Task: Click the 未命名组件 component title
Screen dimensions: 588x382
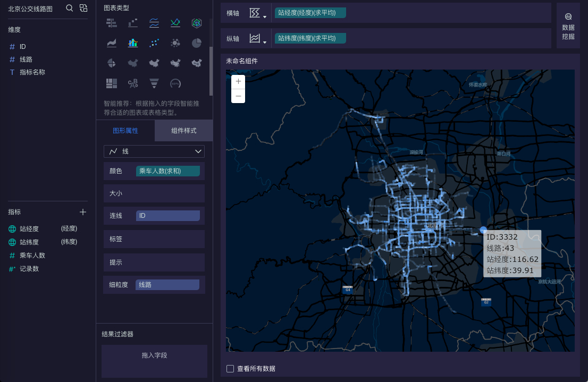Action: 242,61
